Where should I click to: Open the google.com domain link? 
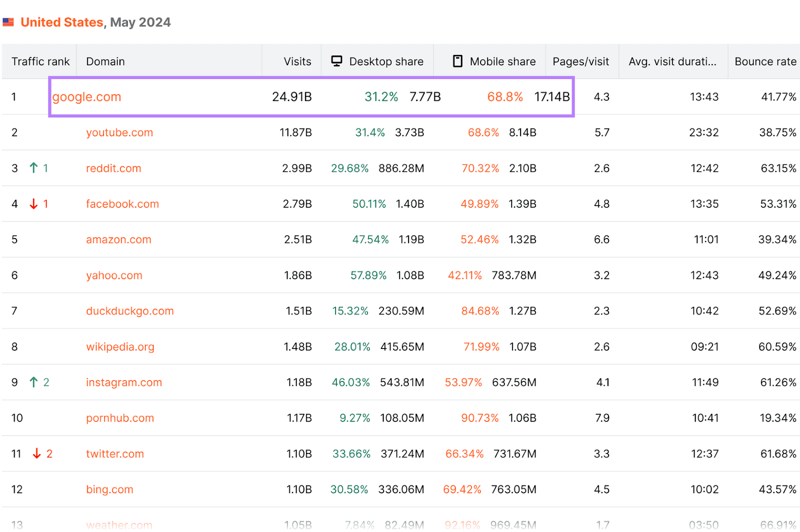point(86,96)
